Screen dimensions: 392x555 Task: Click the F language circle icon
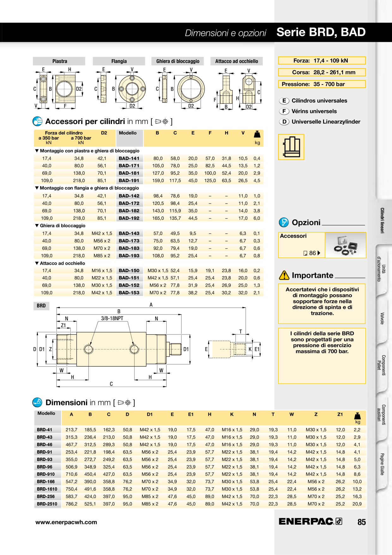tap(284, 111)
